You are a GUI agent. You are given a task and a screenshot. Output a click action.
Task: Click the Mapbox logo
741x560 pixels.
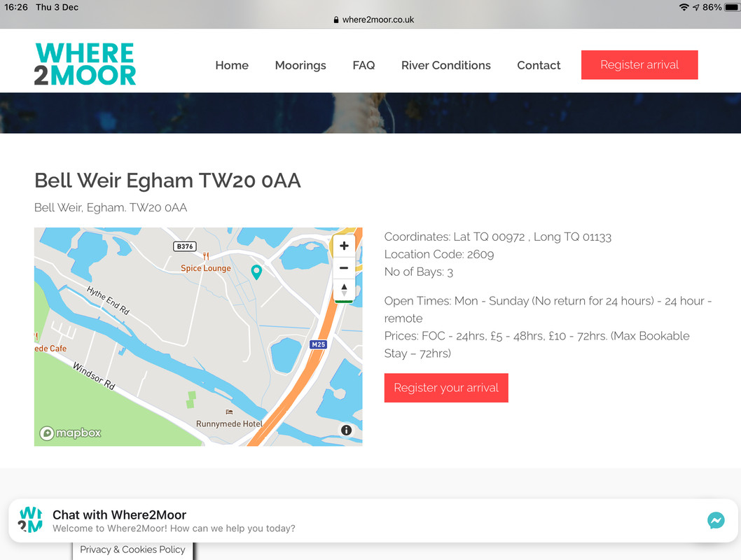coord(71,433)
